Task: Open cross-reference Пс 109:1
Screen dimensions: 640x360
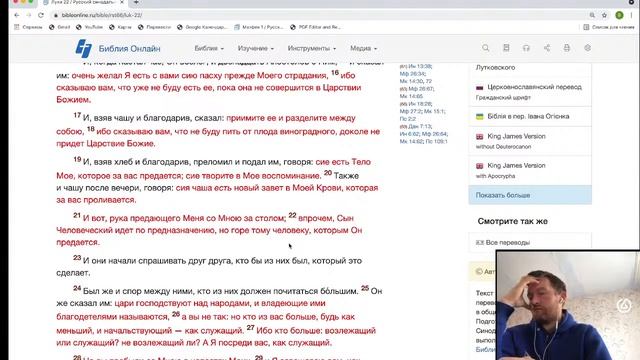Action: click(x=436, y=141)
